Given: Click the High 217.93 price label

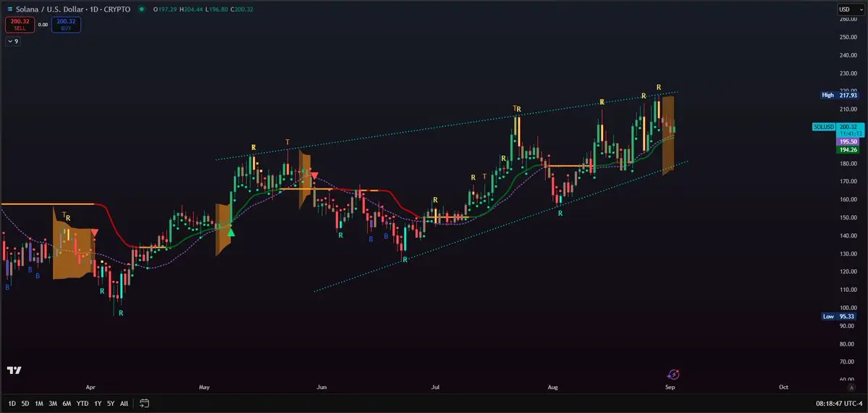Looking at the screenshot, I should 839,96.
